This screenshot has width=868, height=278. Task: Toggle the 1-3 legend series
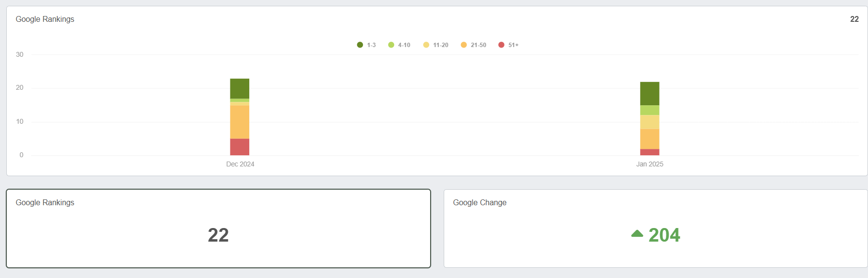pyautogui.click(x=366, y=45)
